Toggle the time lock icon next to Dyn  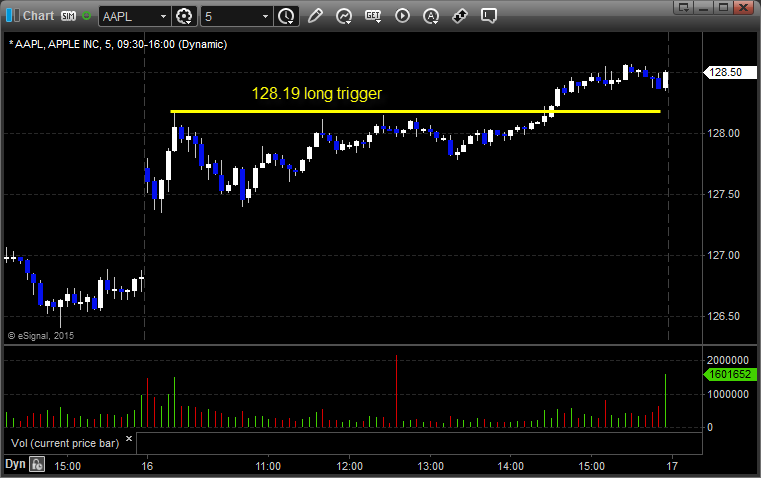pos(37,464)
